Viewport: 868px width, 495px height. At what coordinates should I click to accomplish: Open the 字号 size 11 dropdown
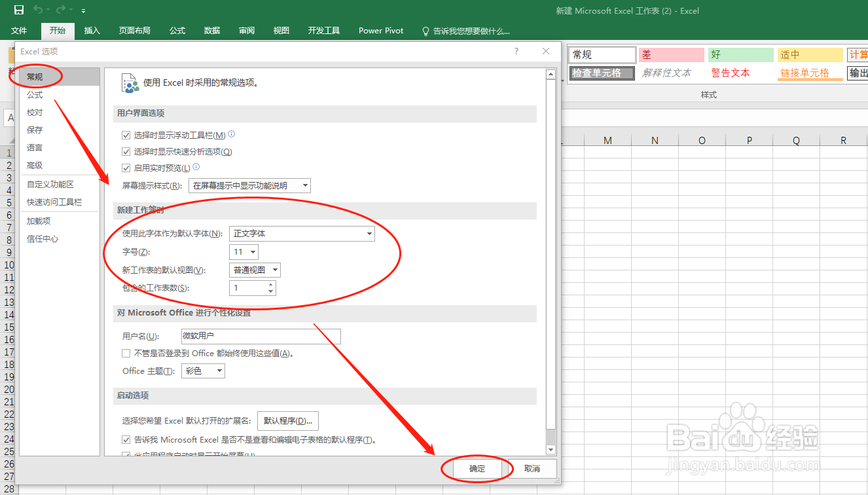point(244,251)
